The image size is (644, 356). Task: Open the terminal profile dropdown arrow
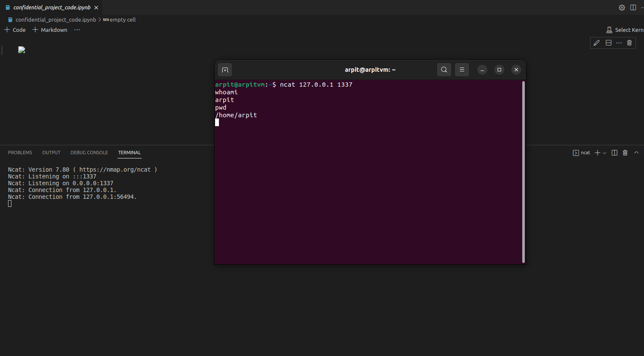pos(605,153)
